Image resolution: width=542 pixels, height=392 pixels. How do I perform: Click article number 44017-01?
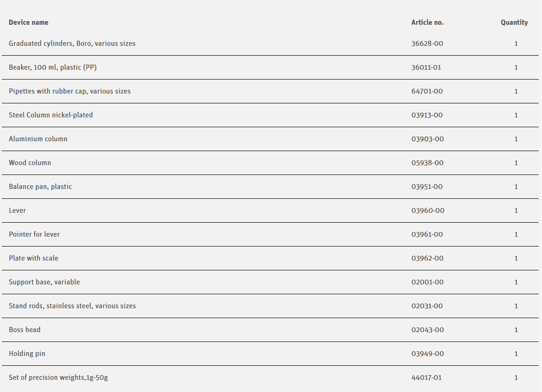(426, 377)
